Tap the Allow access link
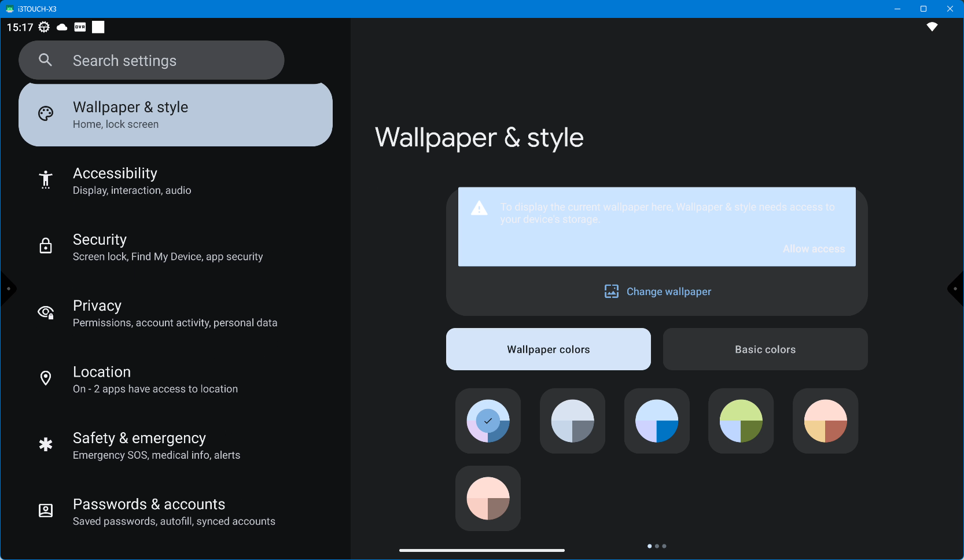 pyautogui.click(x=814, y=249)
